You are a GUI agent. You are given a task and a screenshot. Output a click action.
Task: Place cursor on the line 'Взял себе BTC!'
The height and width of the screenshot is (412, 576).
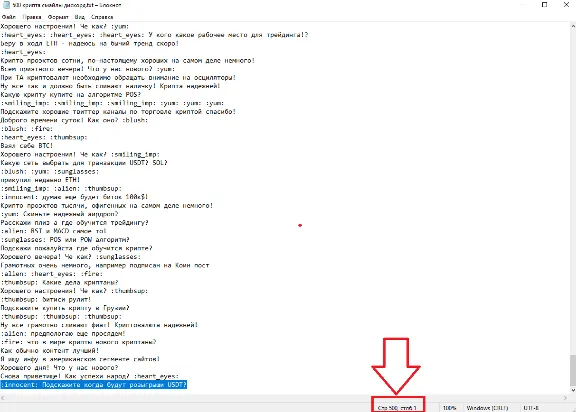click(x=27, y=145)
